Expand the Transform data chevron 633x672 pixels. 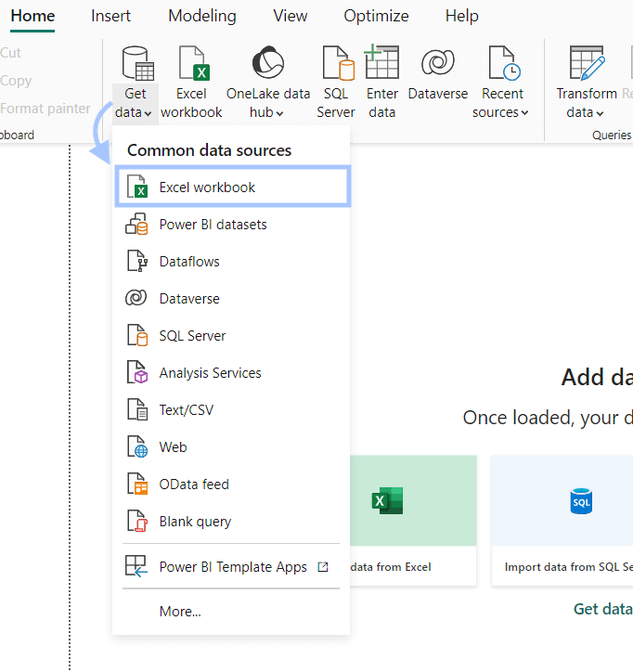pyautogui.click(x=600, y=113)
